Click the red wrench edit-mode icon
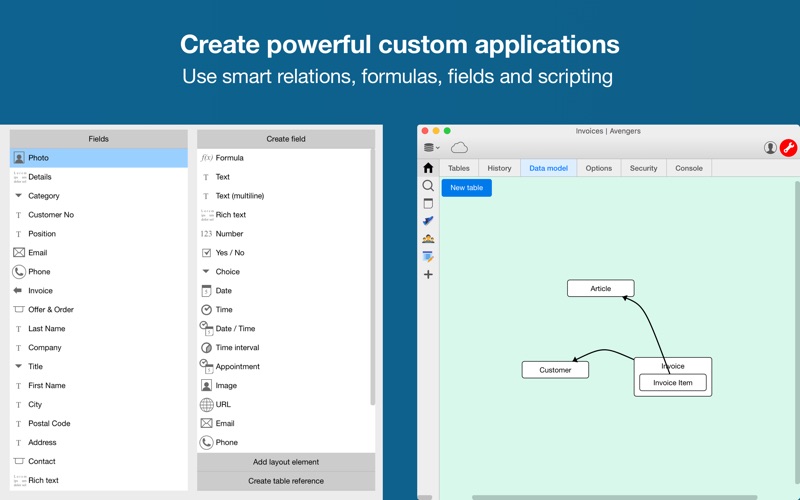The width and height of the screenshot is (800, 500). [788, 148]
